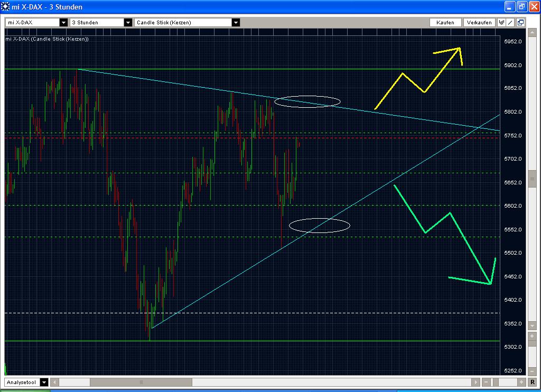Click the left scroll arrow icon
The image size is (541, 392).
pyautogui.click(x=54, y=382)
